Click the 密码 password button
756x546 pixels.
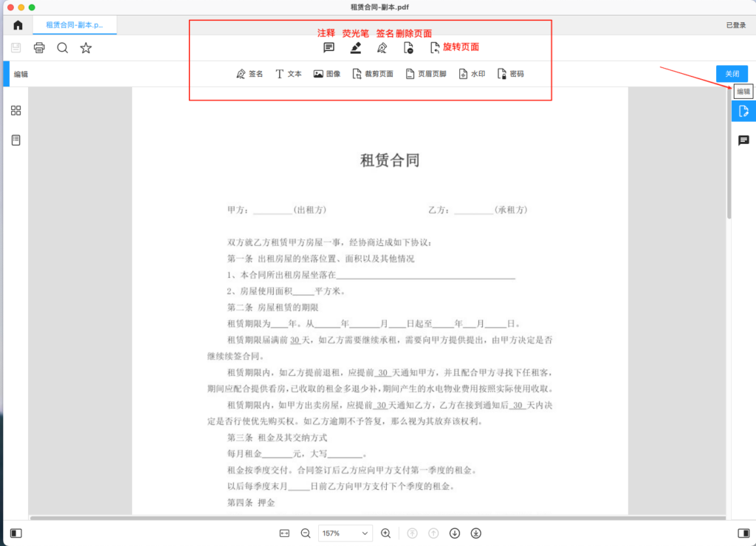(x=511, y=74)
